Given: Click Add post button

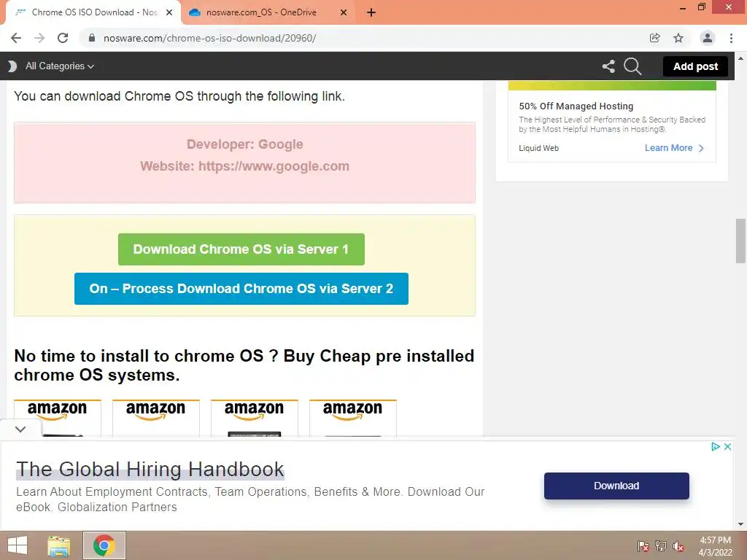Looking at the screenshot, I should (695, 66).
